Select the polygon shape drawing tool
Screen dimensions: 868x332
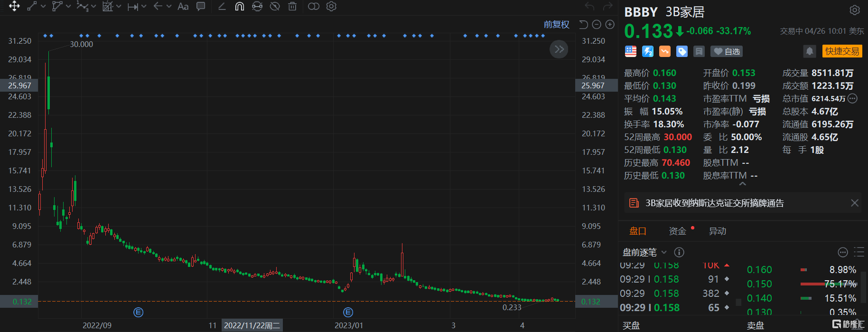pos(57,6)
